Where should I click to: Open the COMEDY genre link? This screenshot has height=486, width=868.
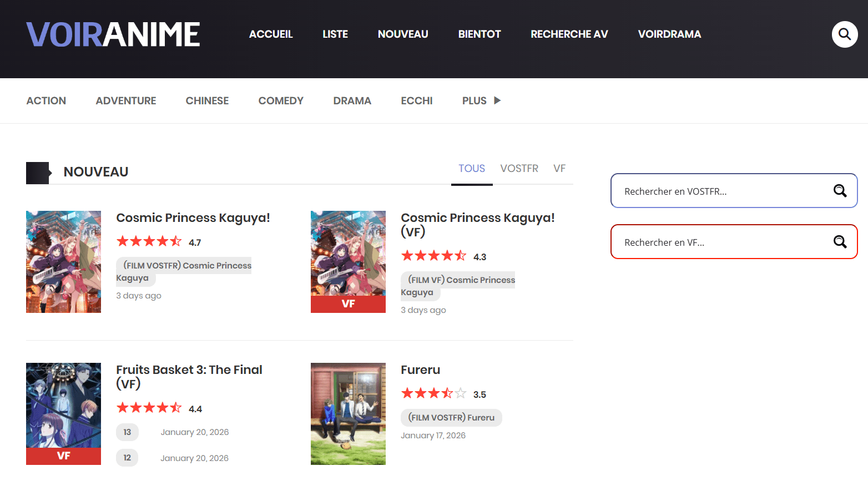[281, 100]
